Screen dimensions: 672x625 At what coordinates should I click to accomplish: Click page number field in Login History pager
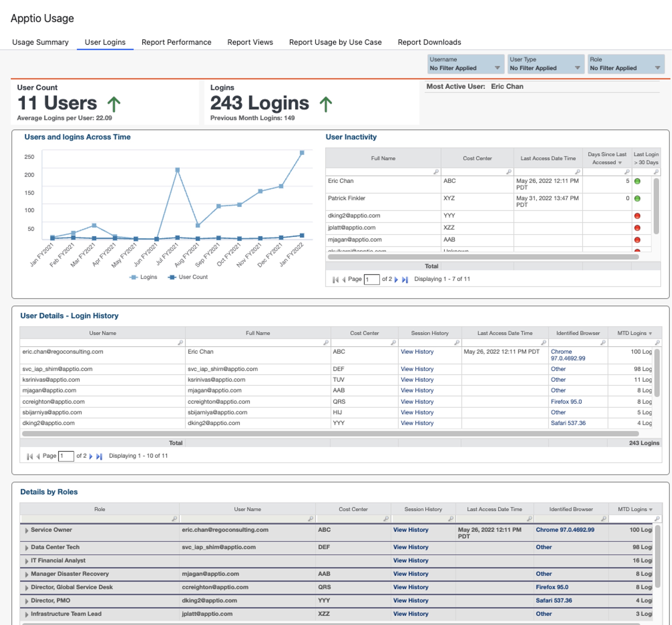[66, 456]
